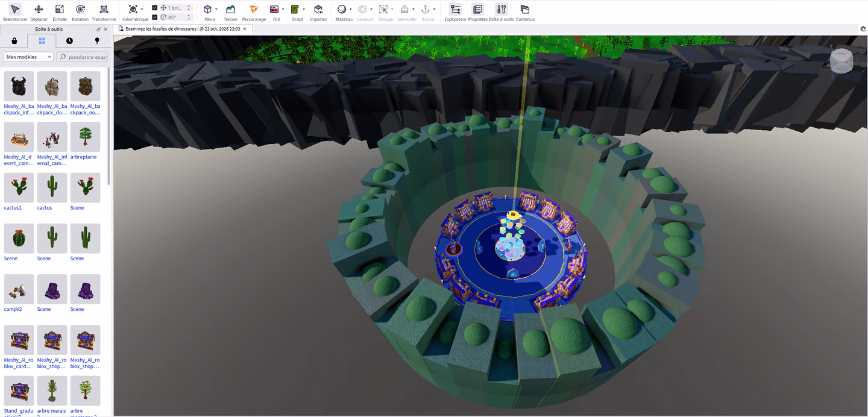Image resolution: width=868 pixels, height=417 pixels.
Task: Click the Script toolbar icon
Action: pyautogui.click(x=295, y=10)
